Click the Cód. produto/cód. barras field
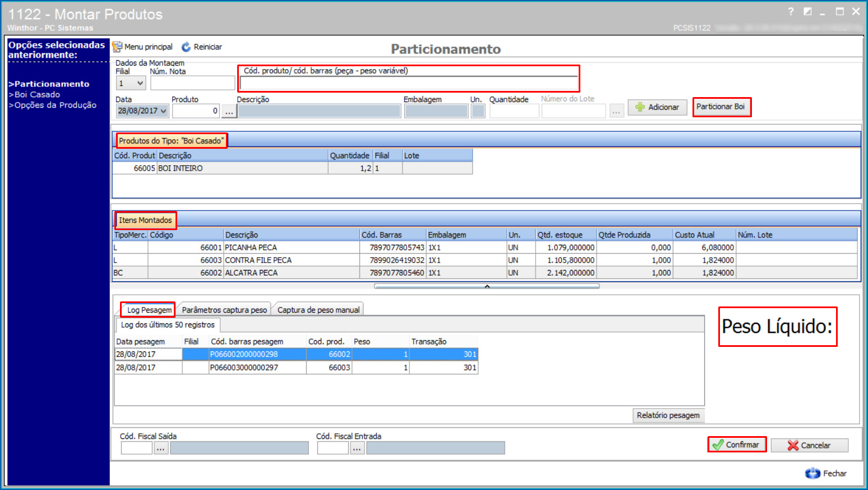This screenshot has height=490, width=868. (x=409, y=84)
